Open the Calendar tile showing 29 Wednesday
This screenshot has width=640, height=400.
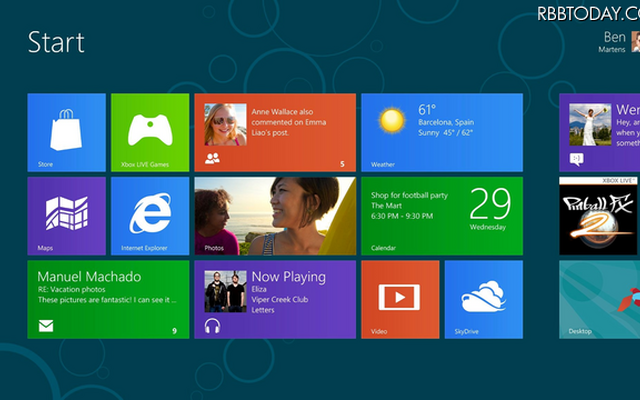(442, 216)
